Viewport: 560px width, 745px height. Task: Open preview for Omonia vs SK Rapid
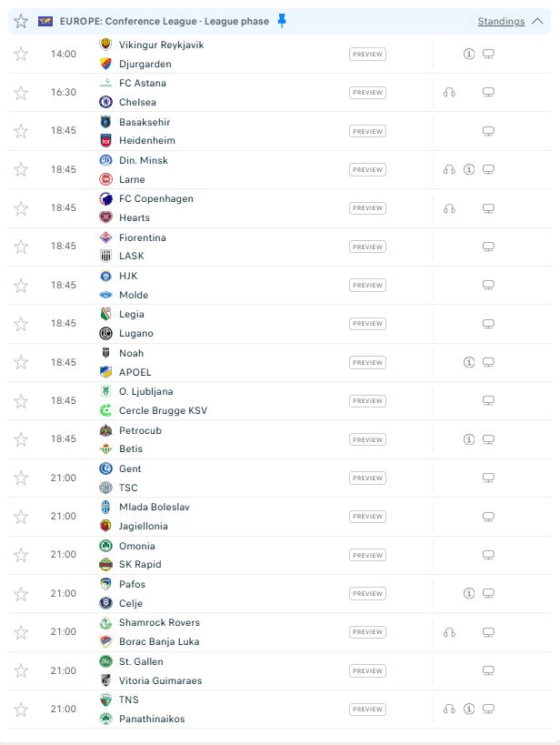pos(367,555)
